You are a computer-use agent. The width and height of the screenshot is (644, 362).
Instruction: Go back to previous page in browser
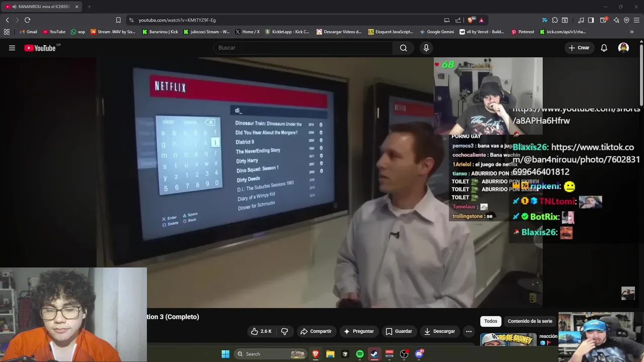coord(7,20)
